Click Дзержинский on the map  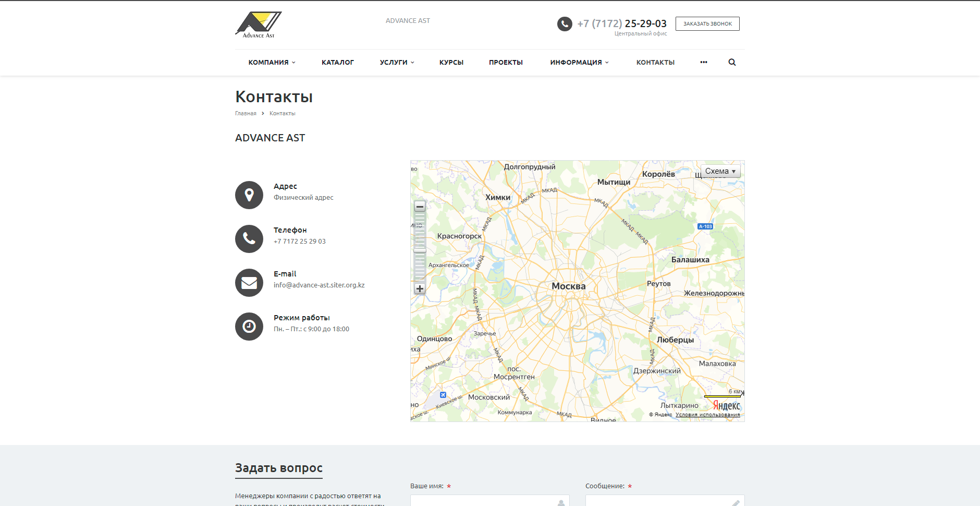pos(657,371)
